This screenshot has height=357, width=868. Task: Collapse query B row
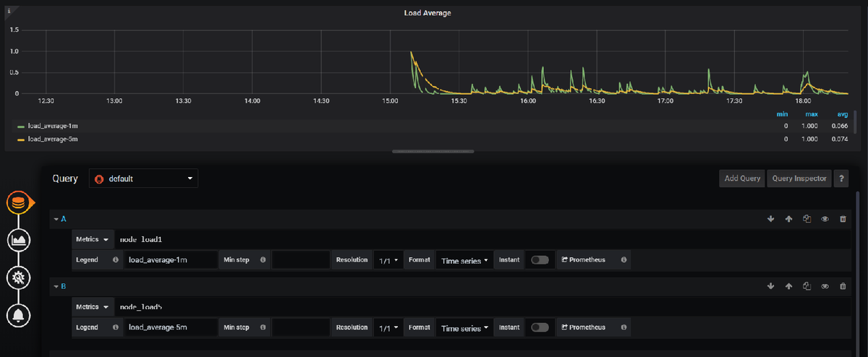tap(56, 286)
